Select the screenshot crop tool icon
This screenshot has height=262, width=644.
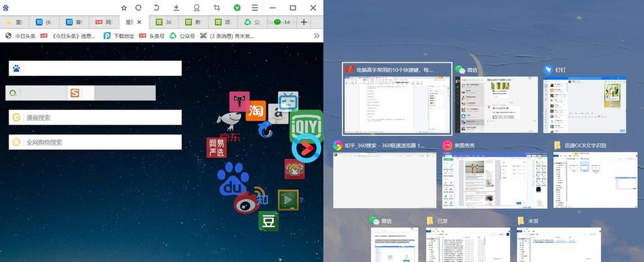217,8
